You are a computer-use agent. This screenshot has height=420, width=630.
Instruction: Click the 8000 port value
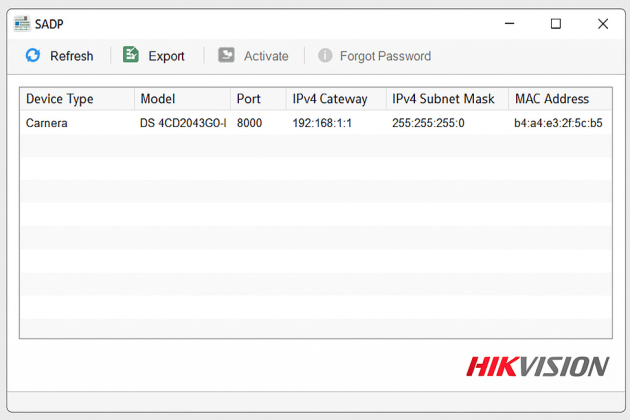pos(249,123)
